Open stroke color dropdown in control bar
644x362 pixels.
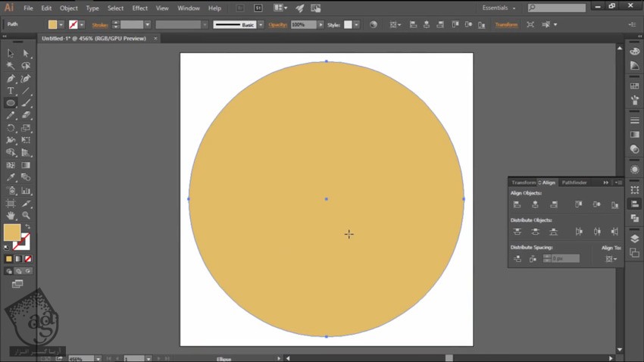pyautogui.click(x=82, y=25)
